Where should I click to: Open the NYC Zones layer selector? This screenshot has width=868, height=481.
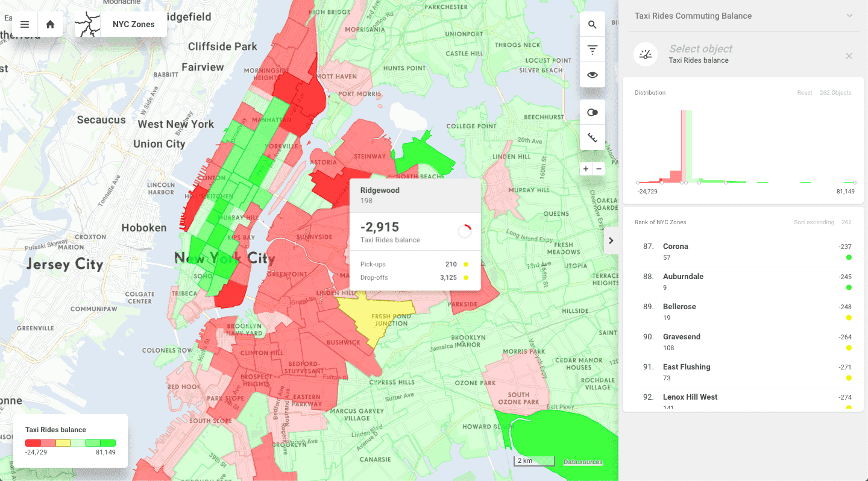tap(134, 24)
